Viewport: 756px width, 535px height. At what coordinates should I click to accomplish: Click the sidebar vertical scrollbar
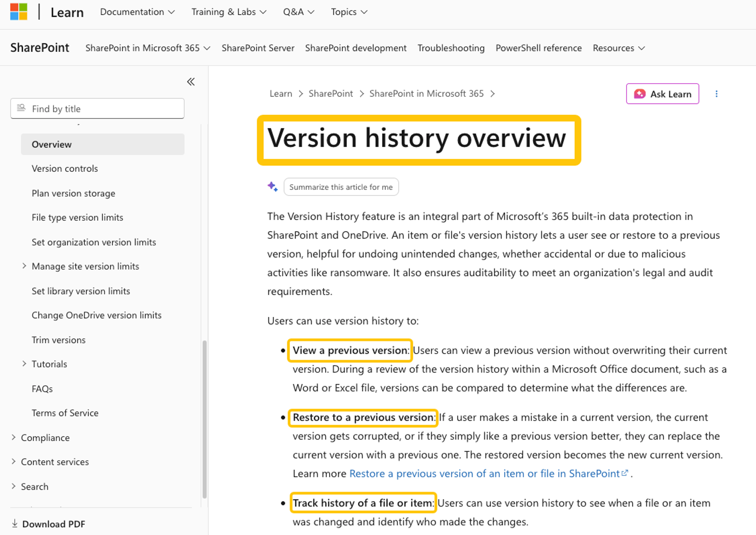point(205,419)
